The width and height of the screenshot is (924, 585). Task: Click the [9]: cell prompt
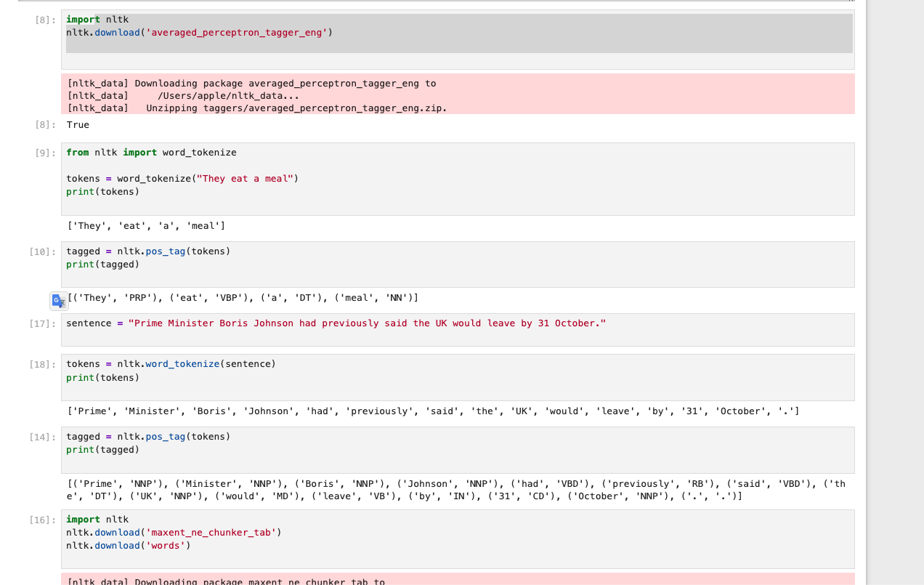45,153
